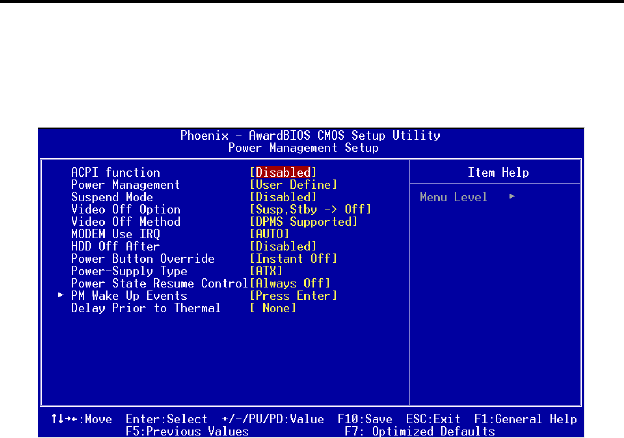Screen dimensions: 624x438
Task: Click the F5:Previous Values hint
Action: coord(187,432)
